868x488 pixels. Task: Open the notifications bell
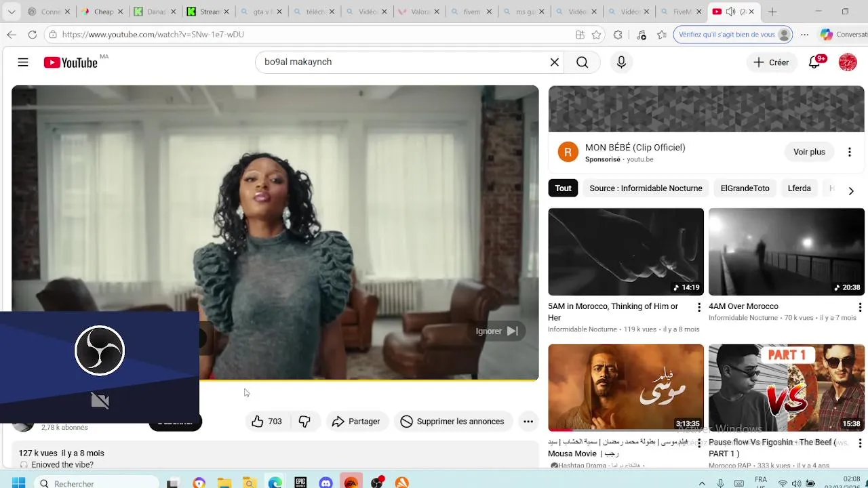click(816, 62)
